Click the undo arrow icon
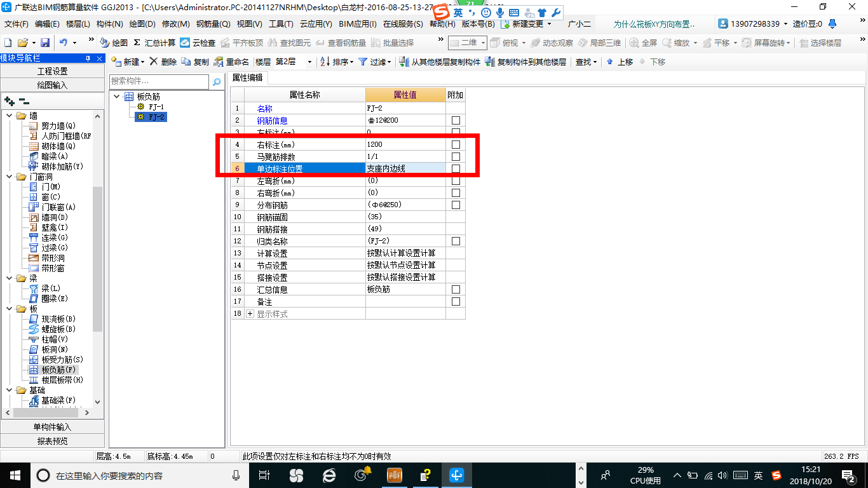868x488 pixels. point(64,43)
